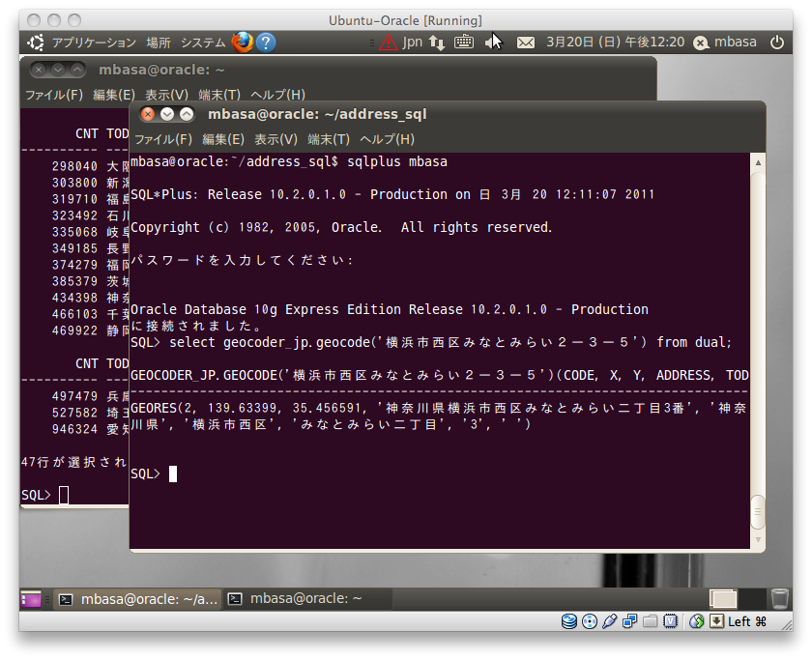Click the VirtualBox shared folders status icon
This screenshot has width=812, height=660.
point(650,621)
